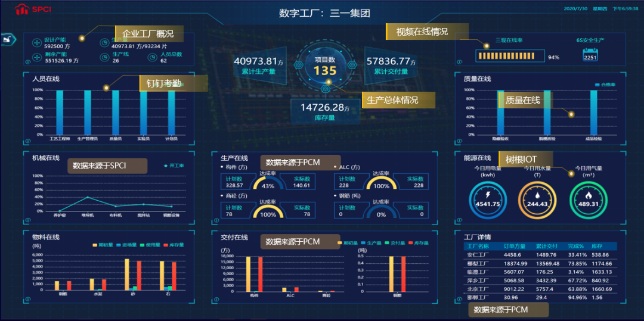This screenshot has height=321, width=644.
Task: Click hexagon icon above 库存量
Action: pos(325,89)
